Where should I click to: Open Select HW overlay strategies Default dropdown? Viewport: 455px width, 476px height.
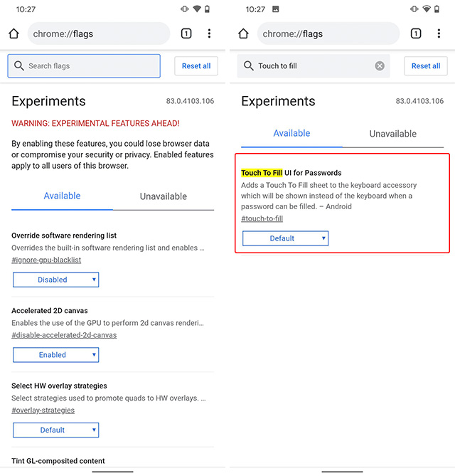[56, 430]
